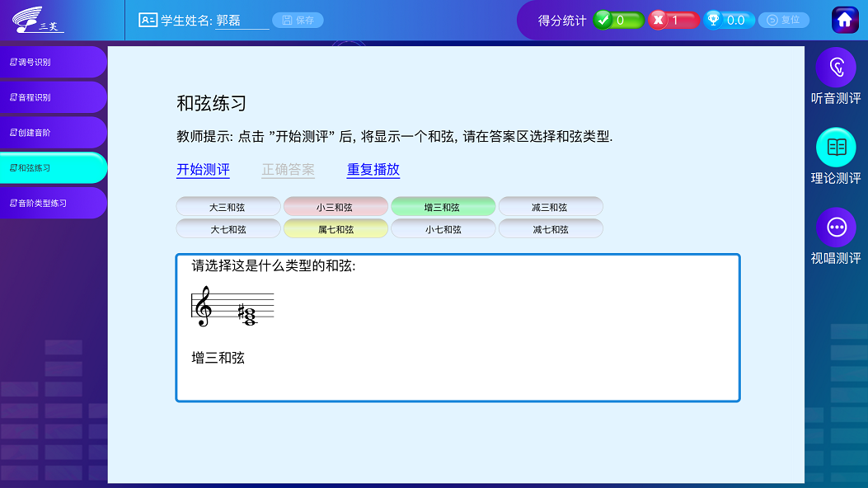
Task: Click the 重复播放 link
Action: click(373, 170)
